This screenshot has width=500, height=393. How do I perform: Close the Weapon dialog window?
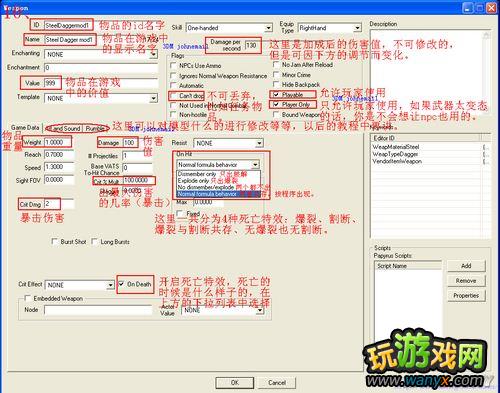coord(491,8)
